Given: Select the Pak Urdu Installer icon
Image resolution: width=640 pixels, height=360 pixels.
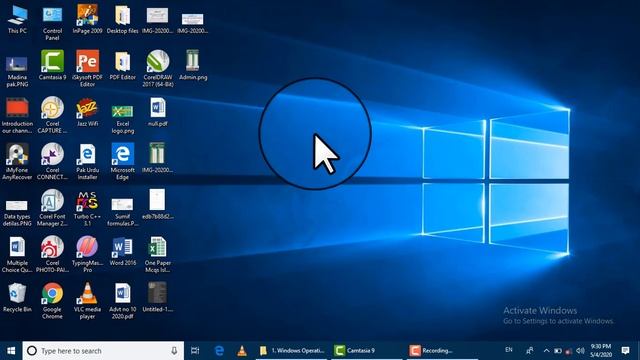Looking at the screenshot, I should [87, 162].
